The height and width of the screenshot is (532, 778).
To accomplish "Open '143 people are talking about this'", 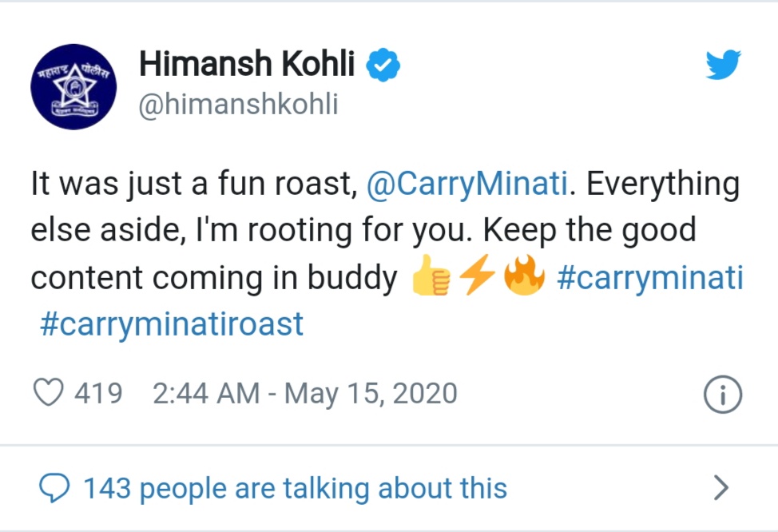I will (x=296, y=488).
